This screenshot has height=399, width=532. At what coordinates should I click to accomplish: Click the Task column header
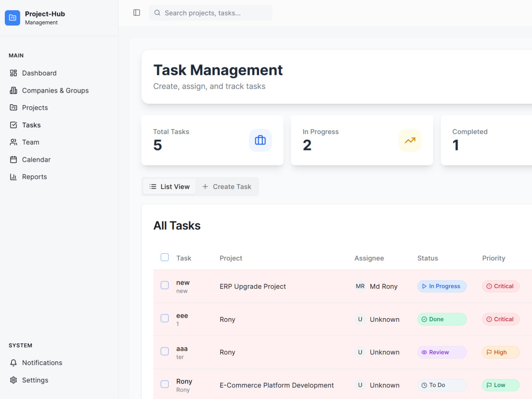[184, 258]
